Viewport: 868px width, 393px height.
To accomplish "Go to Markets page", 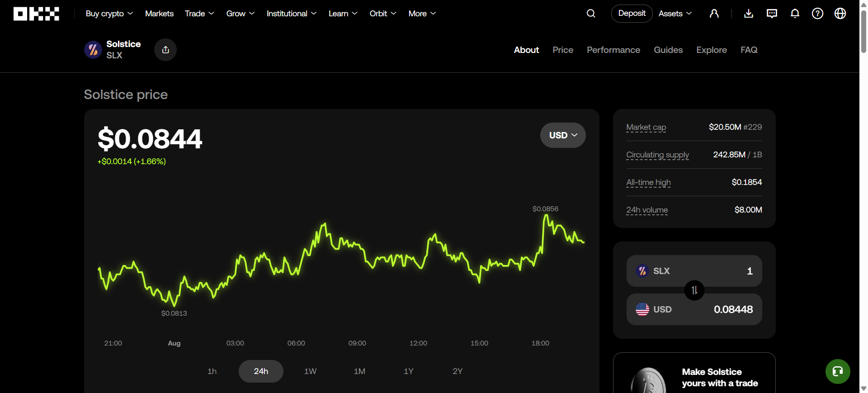I will pyautogui.click(x=159, y=14).
